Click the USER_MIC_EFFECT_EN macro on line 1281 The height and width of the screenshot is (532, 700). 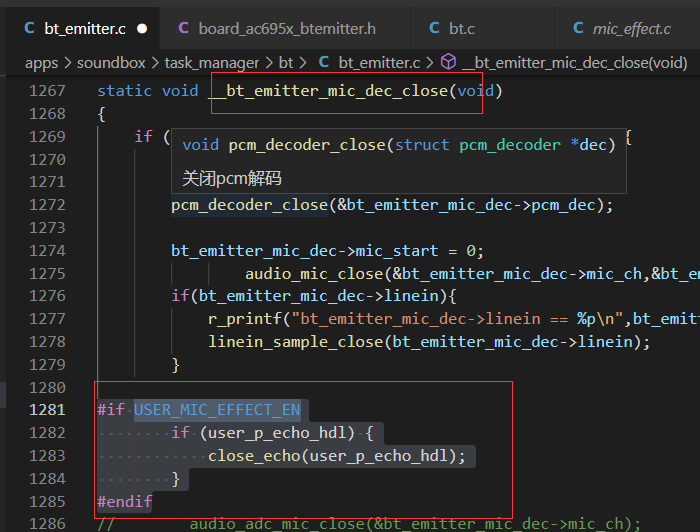217,410
